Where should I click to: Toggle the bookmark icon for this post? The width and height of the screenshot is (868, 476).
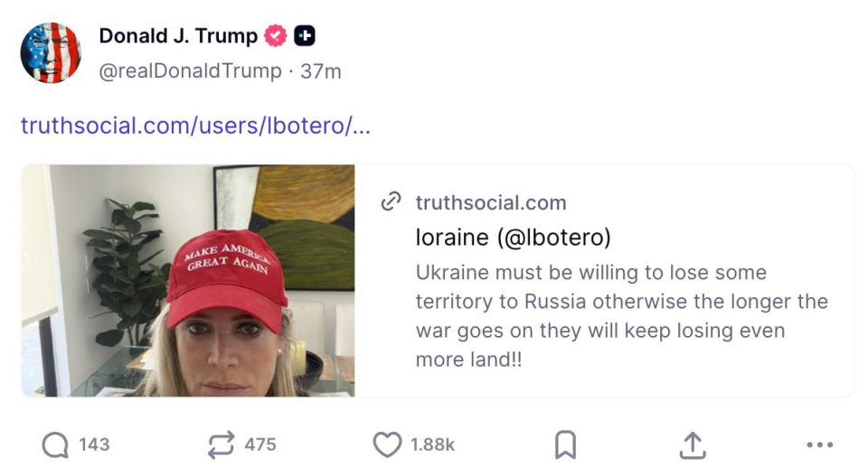tap(565, 444)
